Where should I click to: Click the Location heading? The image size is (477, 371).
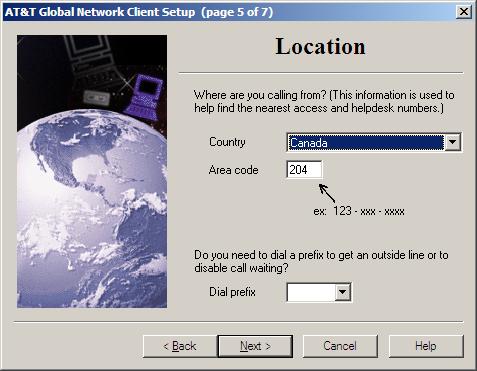pyautogui.click(x=320, y=46)
